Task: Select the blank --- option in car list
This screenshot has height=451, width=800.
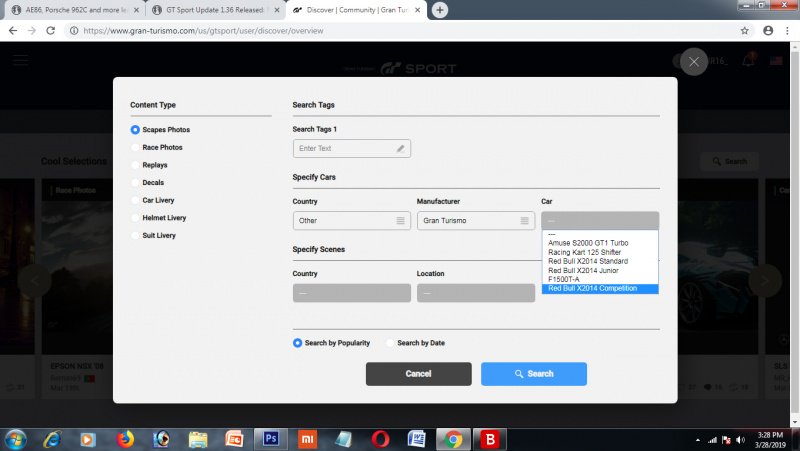Action: coord(600,234)
